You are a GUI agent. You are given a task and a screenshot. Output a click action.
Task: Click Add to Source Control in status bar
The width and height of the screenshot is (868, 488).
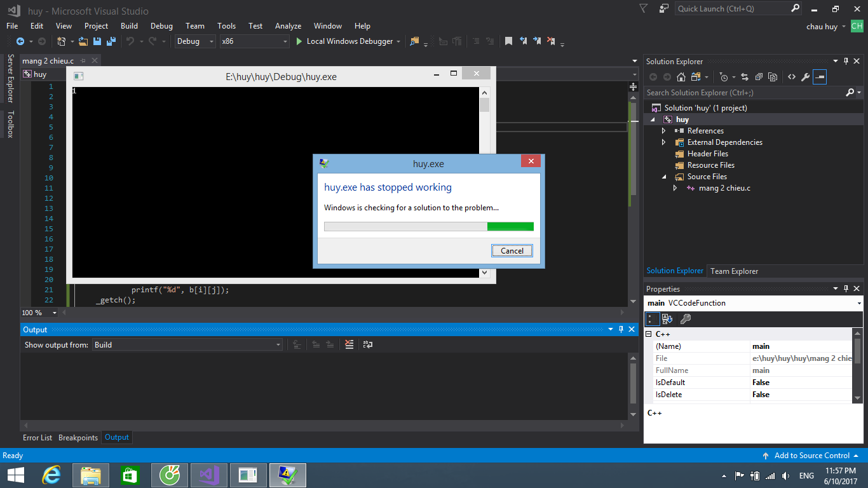tap(811, 456)
